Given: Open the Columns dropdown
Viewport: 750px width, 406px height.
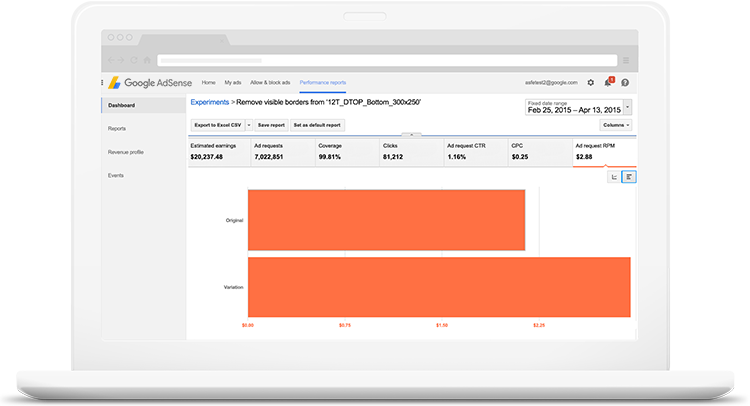Looking at the screenshot, I should click(x=616, y=125).
